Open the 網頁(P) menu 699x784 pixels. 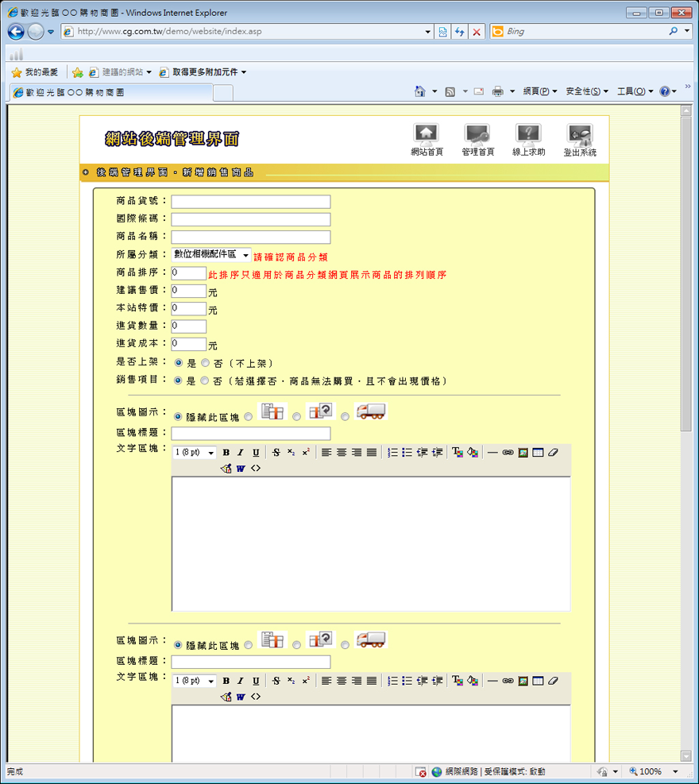pos(539,91)
